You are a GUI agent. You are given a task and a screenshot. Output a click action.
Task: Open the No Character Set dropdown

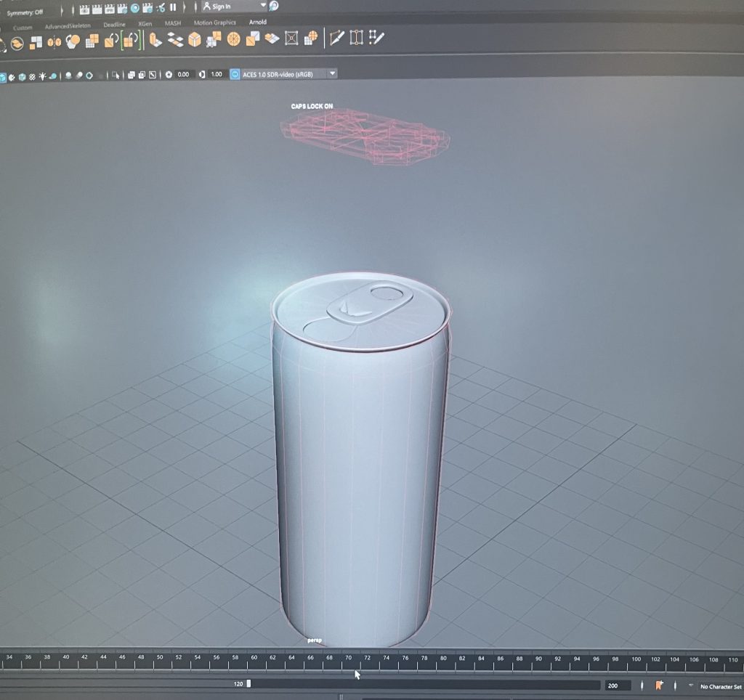pos(720,687)
